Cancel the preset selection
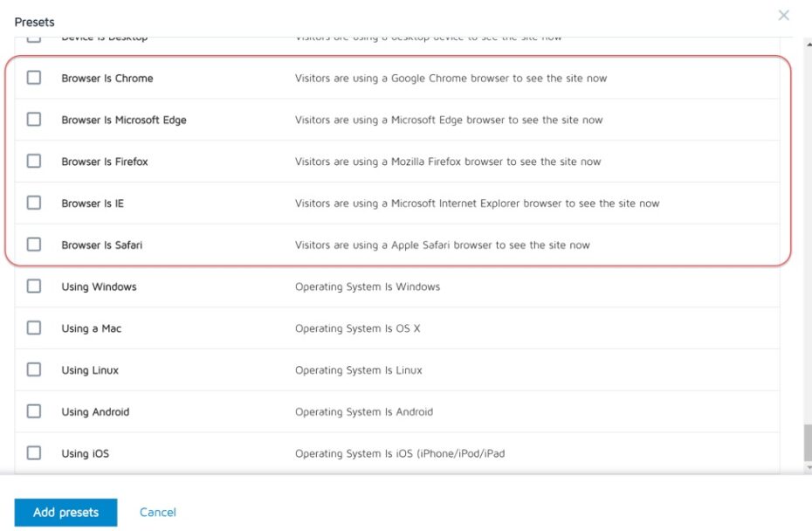Screen dimensions: 812x531 pyautogui.click(x=158, y=513)
